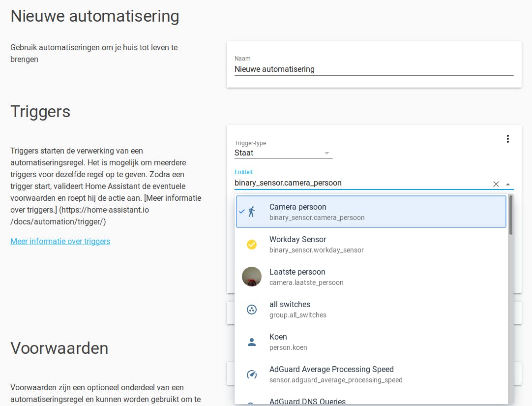Click the Koen person icon

pyautogui.click(x=252, y=342)
